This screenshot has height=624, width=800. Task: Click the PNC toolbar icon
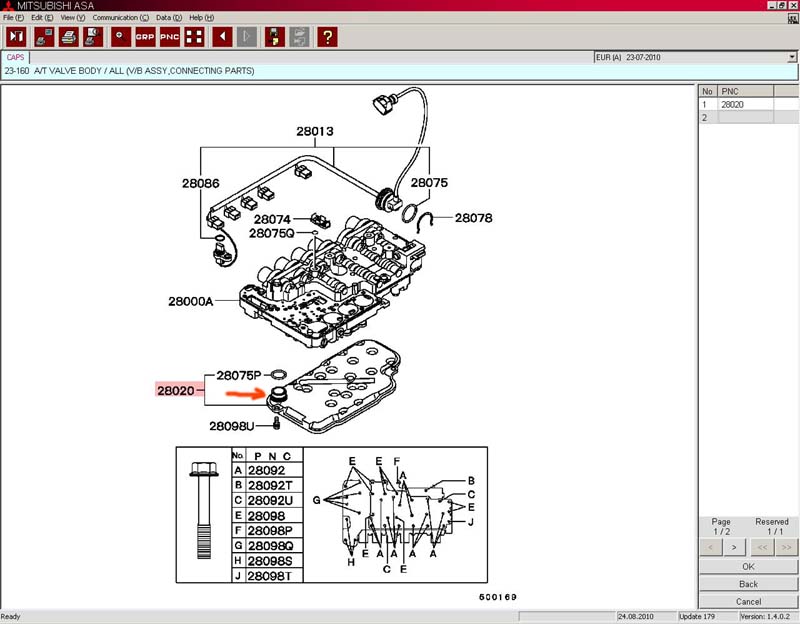(170, 37)
